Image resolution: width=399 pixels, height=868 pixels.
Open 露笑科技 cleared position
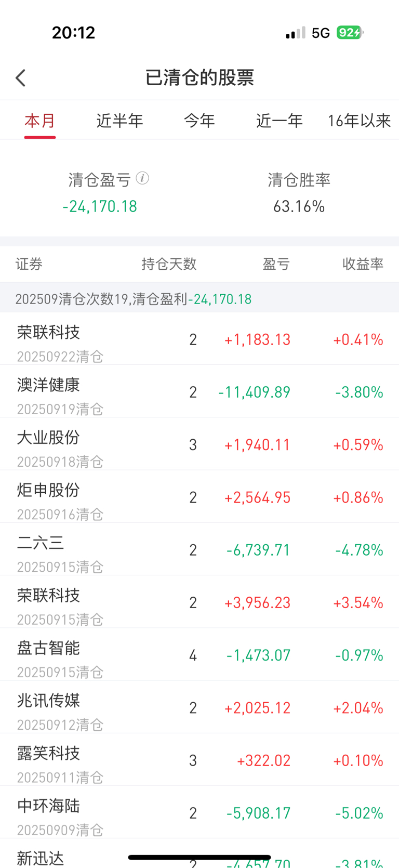(x=199, y=759)
